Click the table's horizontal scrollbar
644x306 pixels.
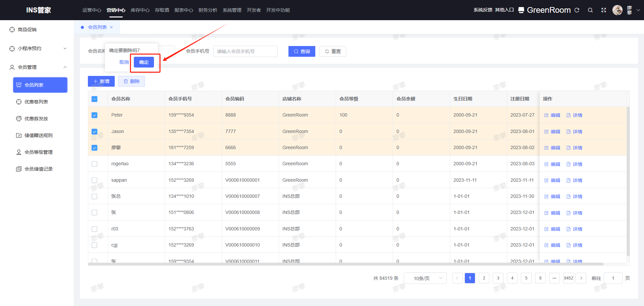(345, 264)
